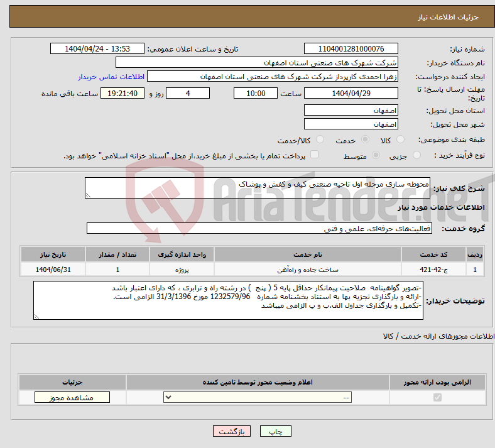The width and height of the screenshot is (495, 448).
Task: Click the response deadline date 1404/04/29 field
Action: point(351,93)
